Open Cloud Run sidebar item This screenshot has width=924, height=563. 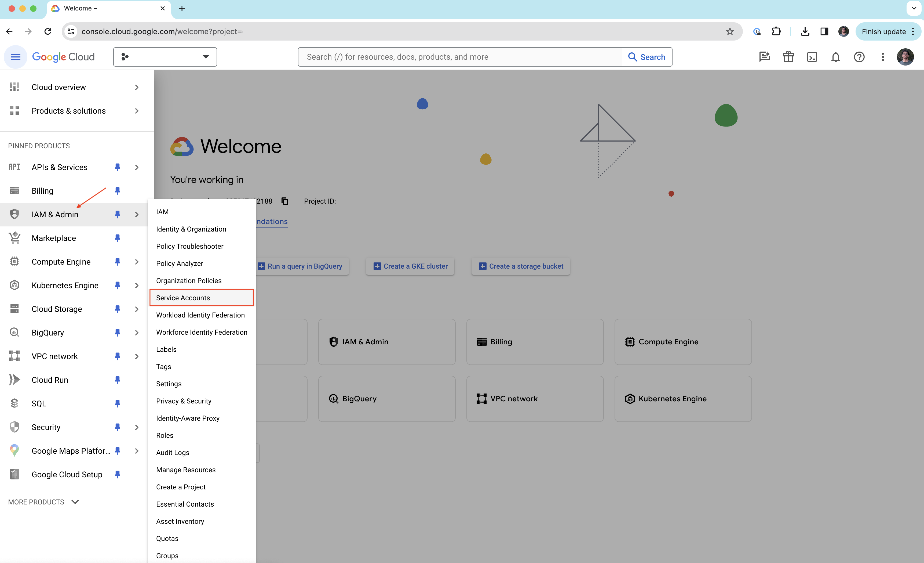pos(50,380)
